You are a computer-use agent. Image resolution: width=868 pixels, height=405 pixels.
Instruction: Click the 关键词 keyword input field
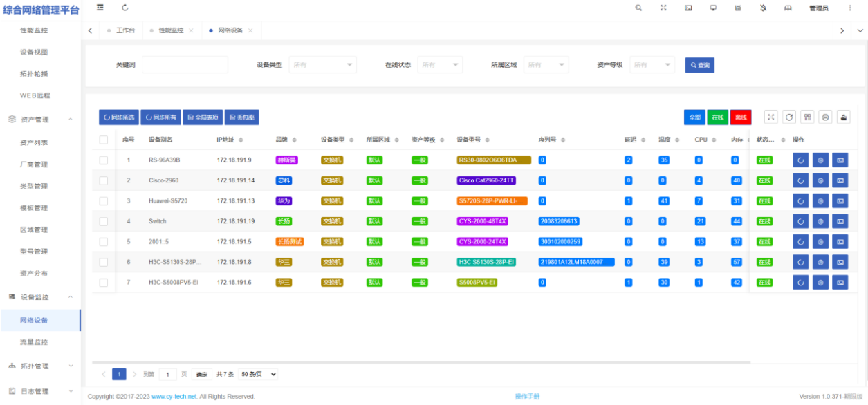pos(185,65)
